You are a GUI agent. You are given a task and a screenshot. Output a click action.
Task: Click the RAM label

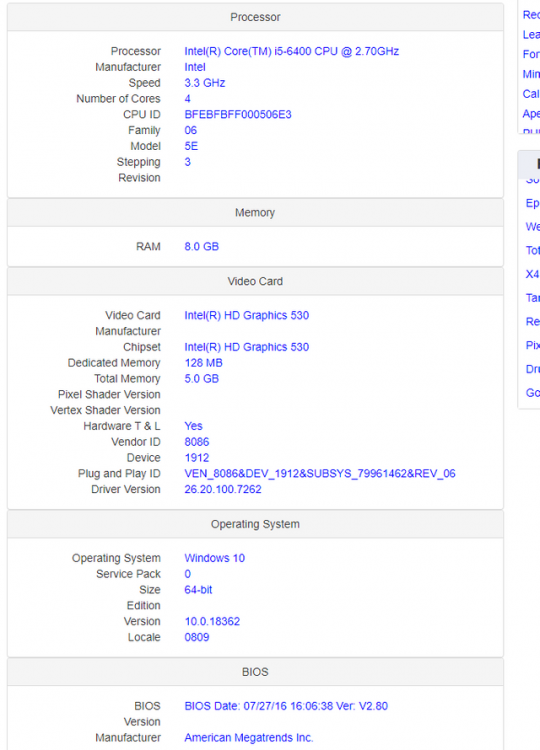148,246
